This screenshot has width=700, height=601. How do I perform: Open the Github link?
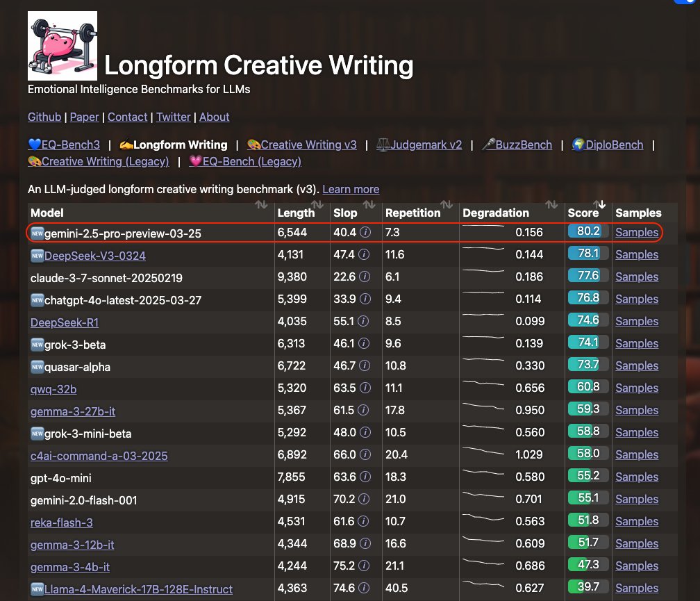point(44,117)
